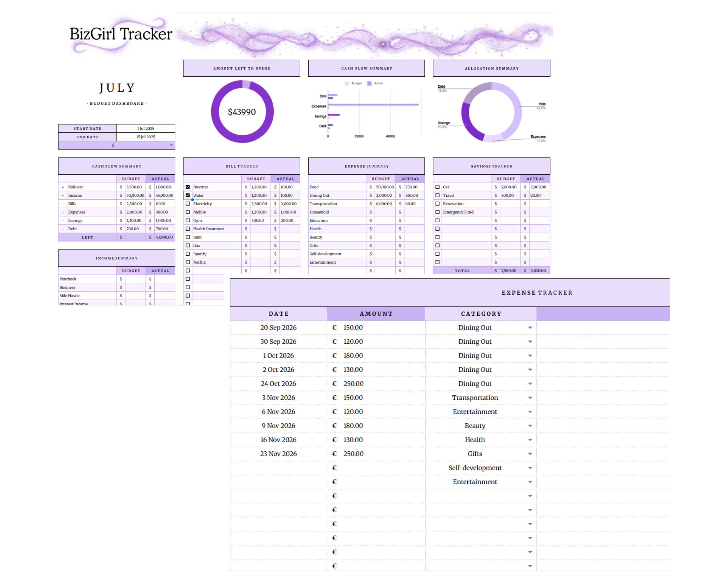Uncheck the Internet bill checkbox
The height and width of the screenshot is (582, 728).
[x=188, y=187]
